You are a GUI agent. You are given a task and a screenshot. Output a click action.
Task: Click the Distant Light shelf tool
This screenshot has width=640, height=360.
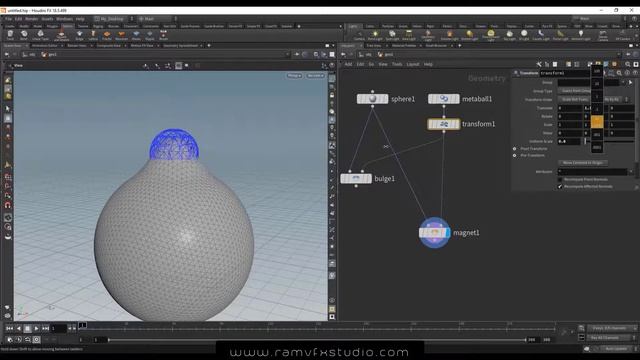coord(469,36)
